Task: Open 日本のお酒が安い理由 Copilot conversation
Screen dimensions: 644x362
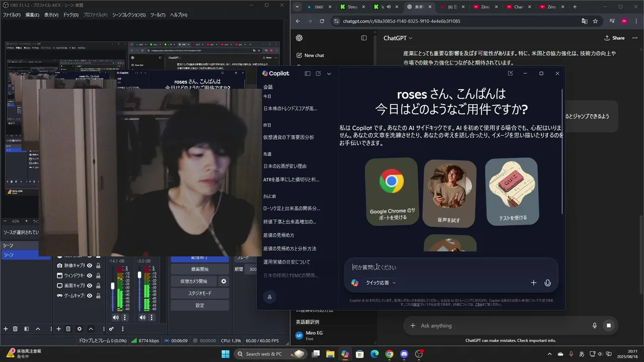Action: tap(285, 166)
